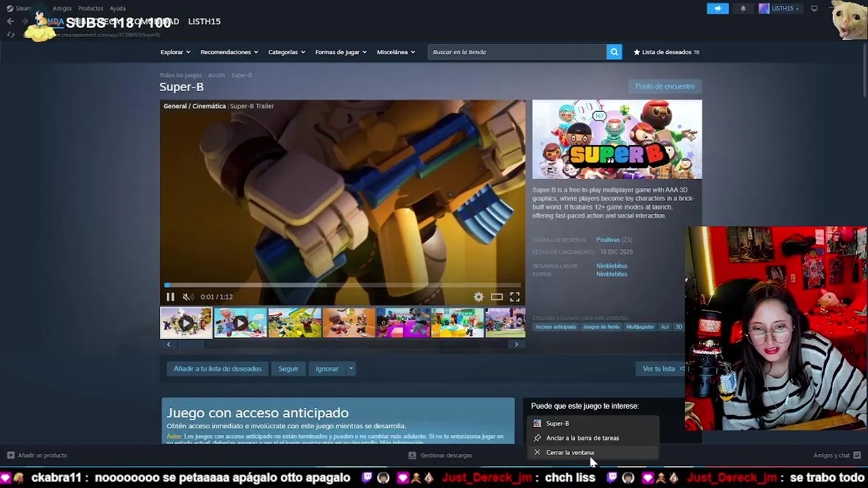Choose Cerrar la ventana
Viewport: 868px width, 488px height.
tap(593, 453)
